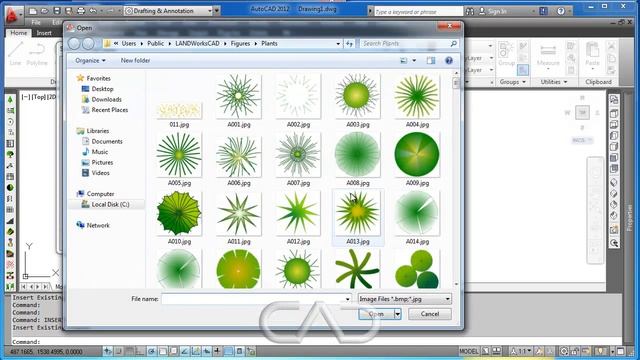Image resolution: width=640 pixels, height=360 pixels.
Task: Click the New folder button
Action: pyautogui.click(x=135, y=60)
